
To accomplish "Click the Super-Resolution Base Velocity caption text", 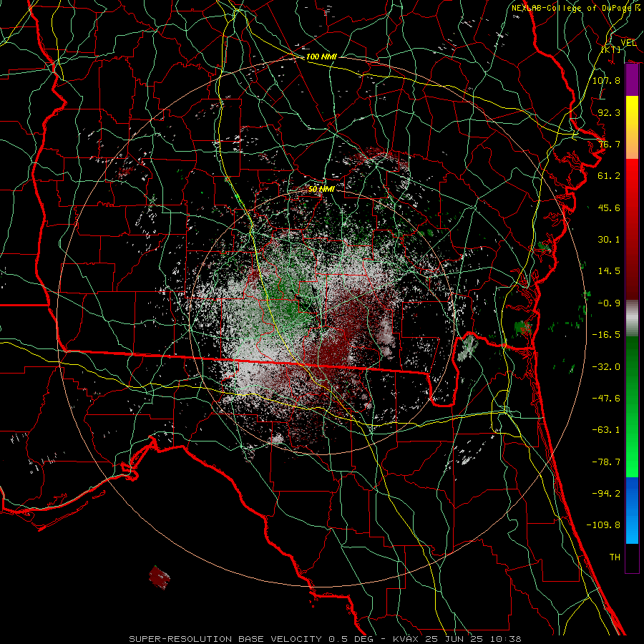I will pyautogui.click(x=326, y=639).
